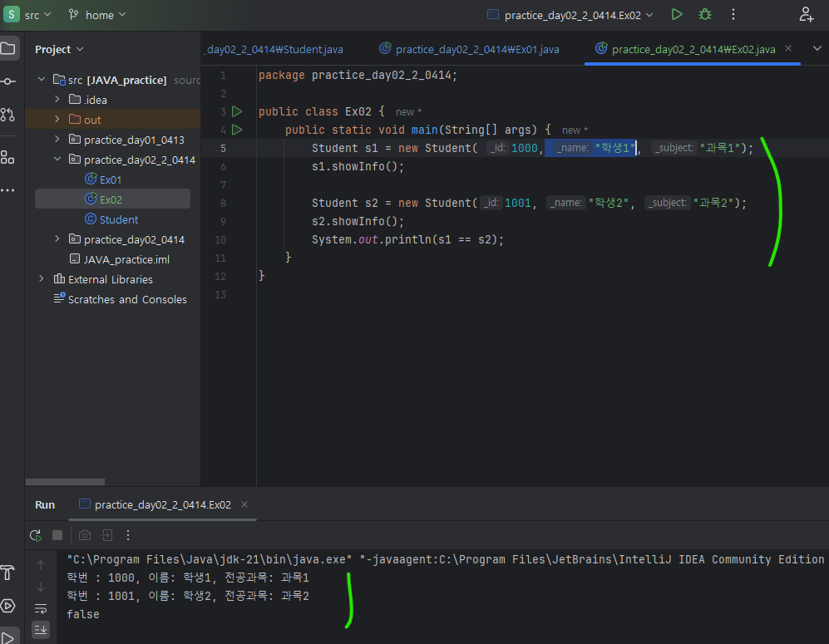
Task: Open Run panel more options dots
Action: tap(128, 535)
